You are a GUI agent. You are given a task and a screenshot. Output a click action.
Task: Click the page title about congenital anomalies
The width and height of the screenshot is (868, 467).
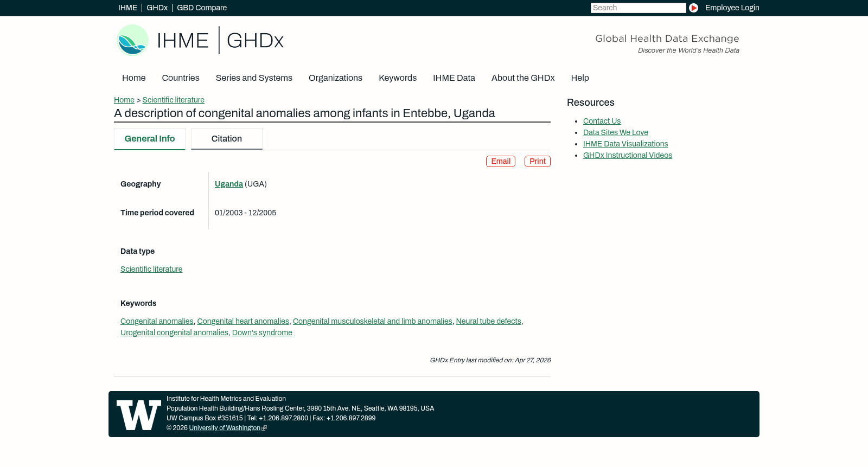coord(304,113)
